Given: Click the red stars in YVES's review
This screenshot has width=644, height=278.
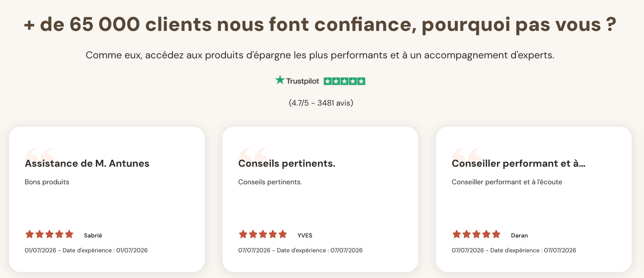Looking at the screenshot, I should coord(263,234).
